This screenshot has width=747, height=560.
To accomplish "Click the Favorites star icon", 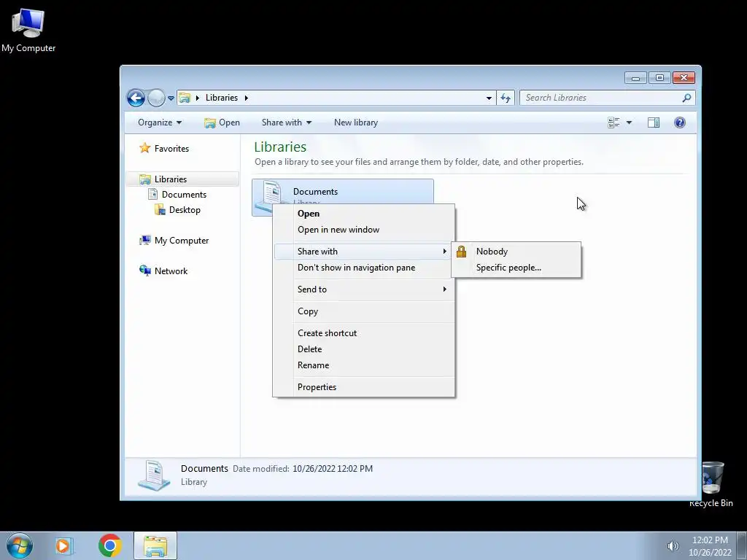I will 145,148.
